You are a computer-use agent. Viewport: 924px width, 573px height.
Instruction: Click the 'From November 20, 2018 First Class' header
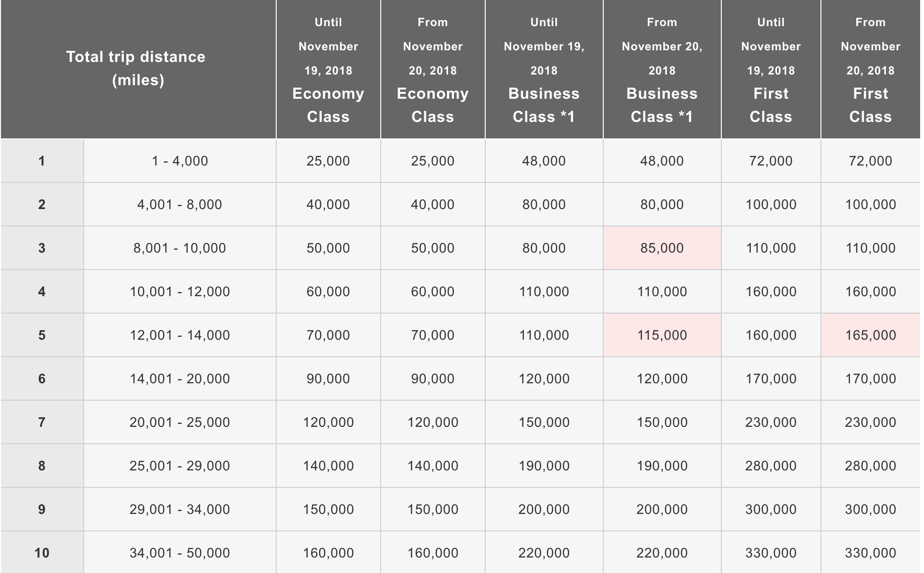pyautogui.click(x=870, y=69)
